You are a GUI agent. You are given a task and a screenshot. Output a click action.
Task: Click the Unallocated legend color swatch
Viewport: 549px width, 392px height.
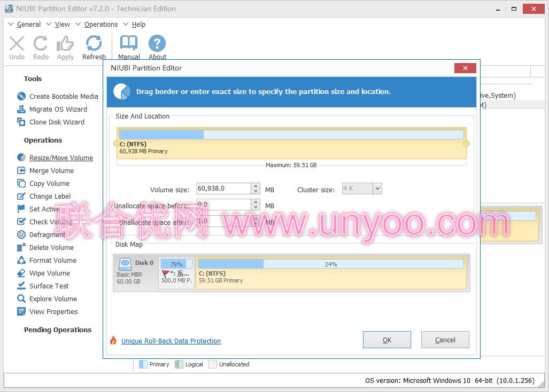click(213, 364)
